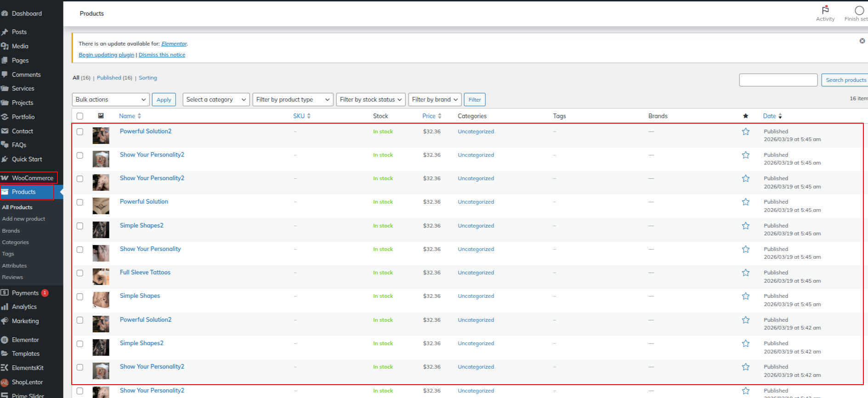
Task: Tick the Simple Shapes product checkbox
Action: [x=80, y=296]
